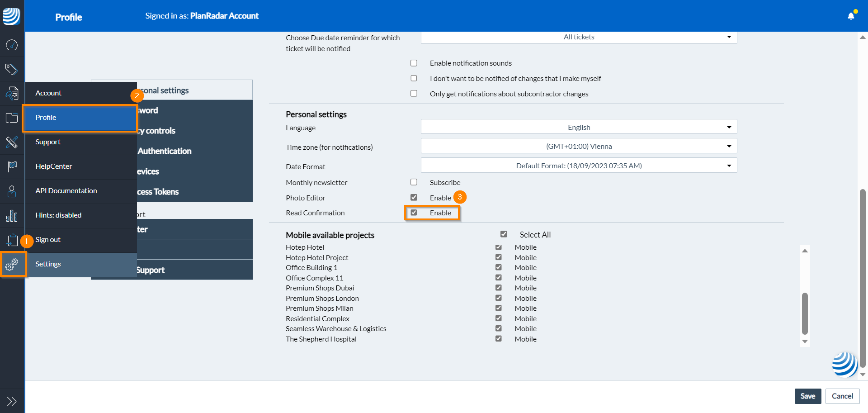Click the Save button

[807, 396]
